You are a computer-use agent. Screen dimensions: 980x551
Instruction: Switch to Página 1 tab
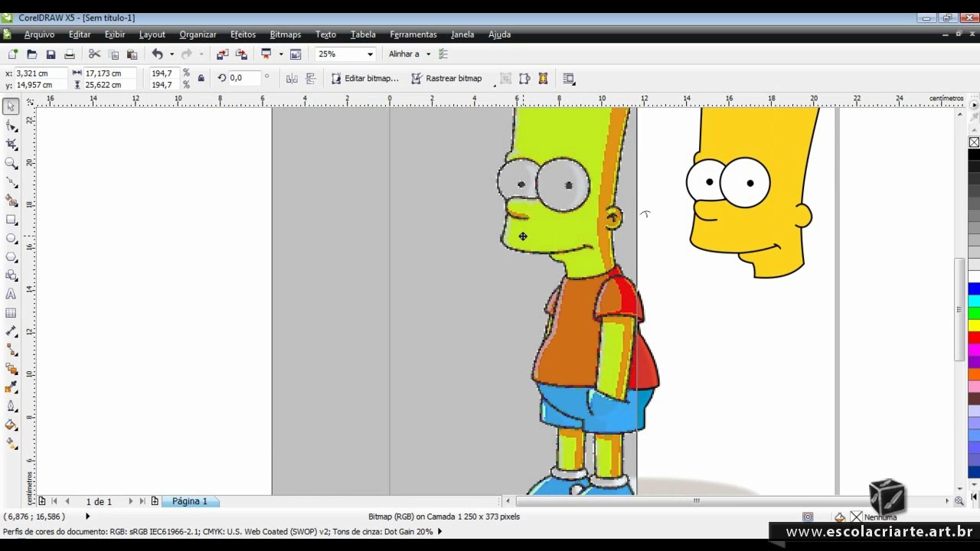189,501
